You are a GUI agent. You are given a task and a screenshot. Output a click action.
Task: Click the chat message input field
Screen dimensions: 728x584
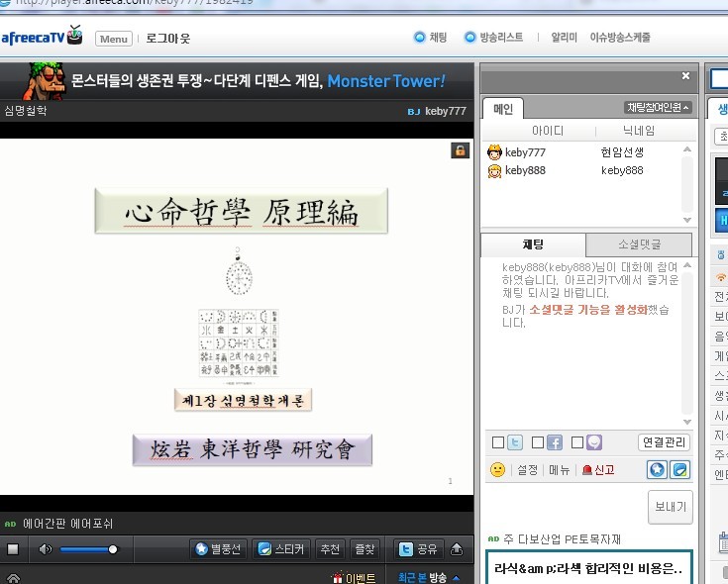click(566, 507)
